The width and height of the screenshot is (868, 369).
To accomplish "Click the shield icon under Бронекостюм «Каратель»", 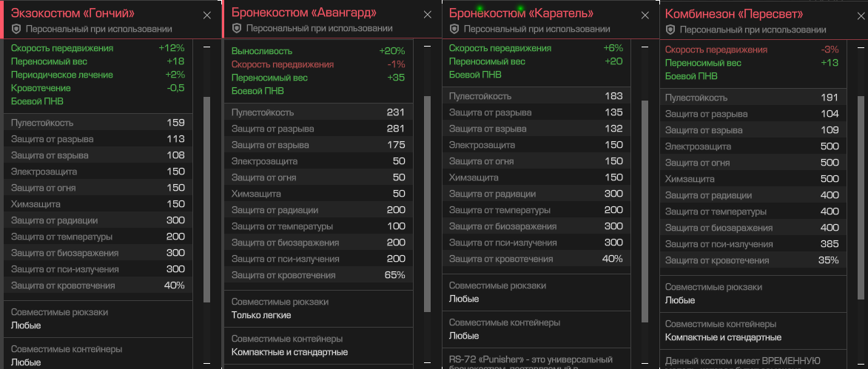I will coord(454,29).
